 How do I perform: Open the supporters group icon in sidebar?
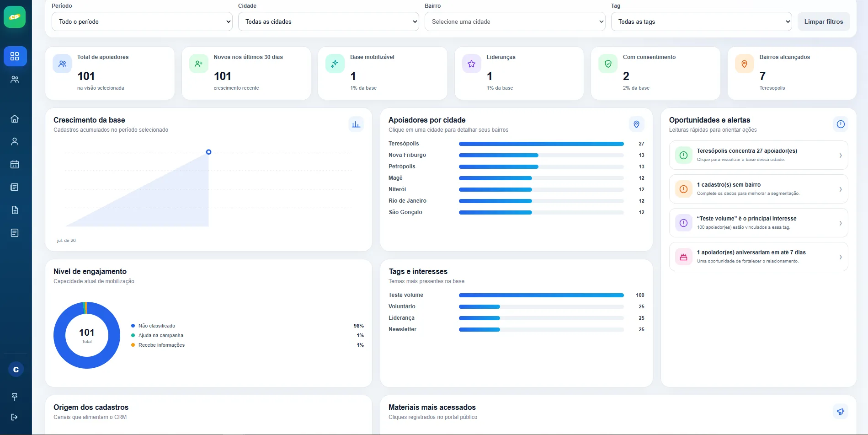point(15,79)
